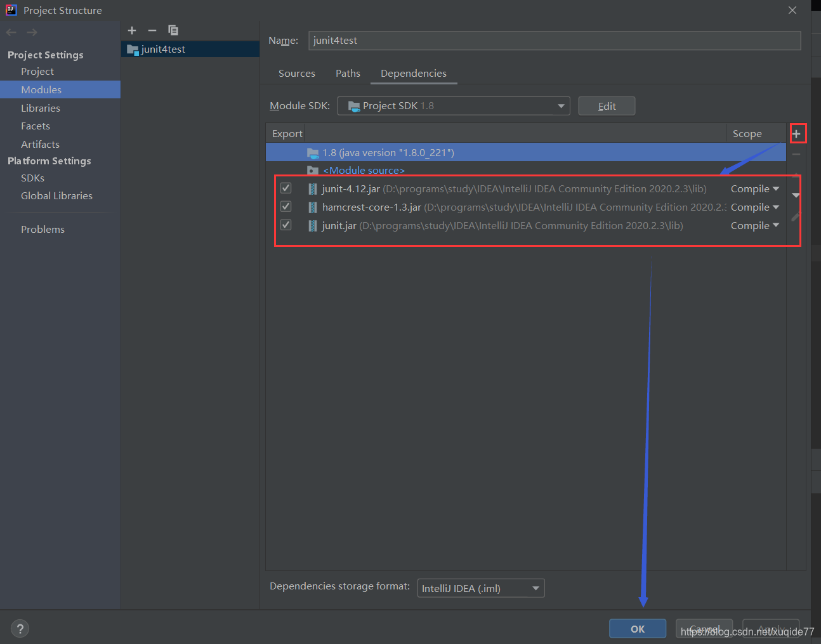Open Compile scope dropdown for junit.jar
The width and height of the screenshot is (821, 644).
point(755,226)
